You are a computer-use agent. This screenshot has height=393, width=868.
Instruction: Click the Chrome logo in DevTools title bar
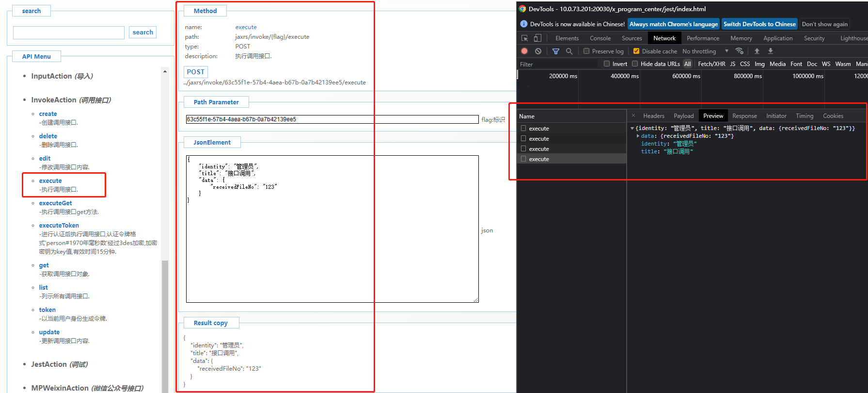coord(522,9)
